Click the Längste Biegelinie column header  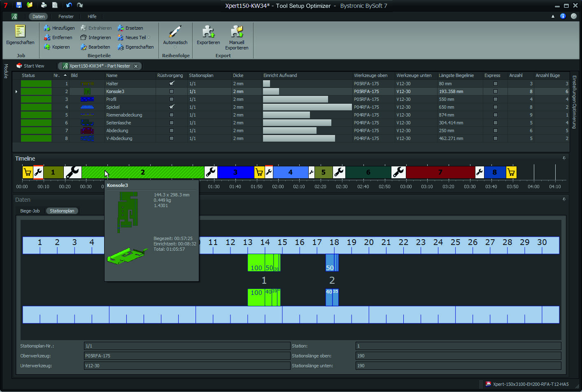click(456, 75)
